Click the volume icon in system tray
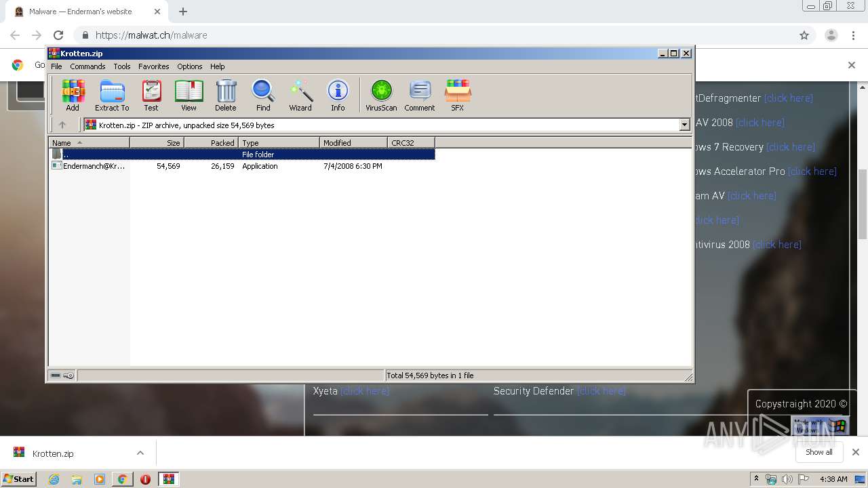The image size is (868, 488). tap(787, 479)
